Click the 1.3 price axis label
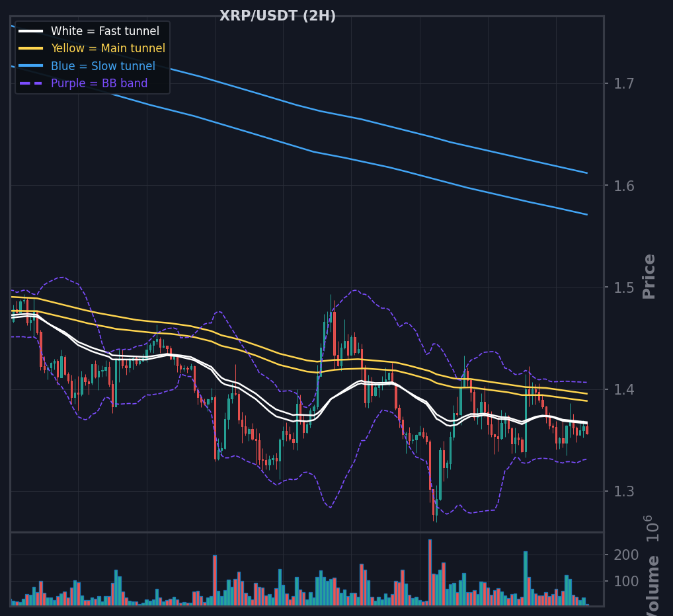This screenshot has height=616, width=673. 623,491
